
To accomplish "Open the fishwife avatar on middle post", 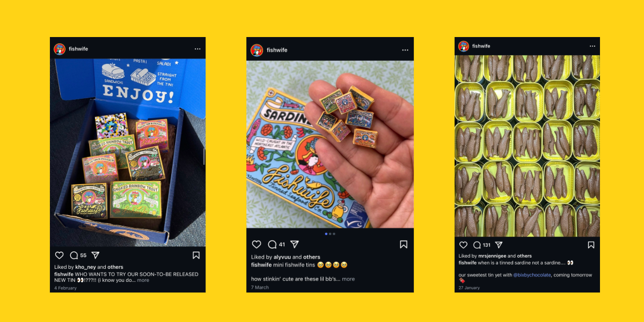I will click(x=257, y=50).
